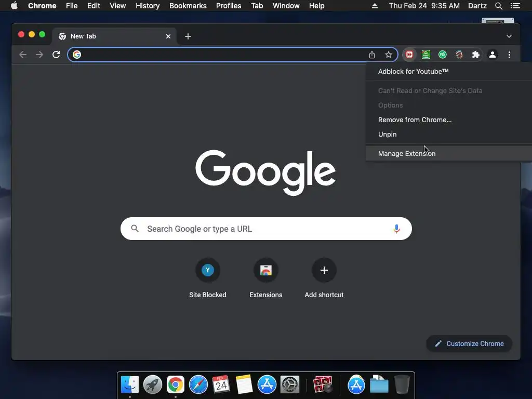
Task: Click the Google G icon in address bar
Action: point(77,55)
